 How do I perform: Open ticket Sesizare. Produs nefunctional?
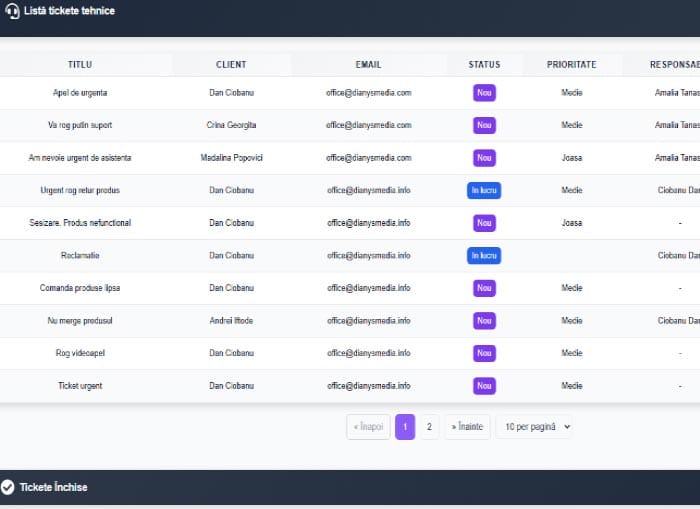tap(80, 223)
